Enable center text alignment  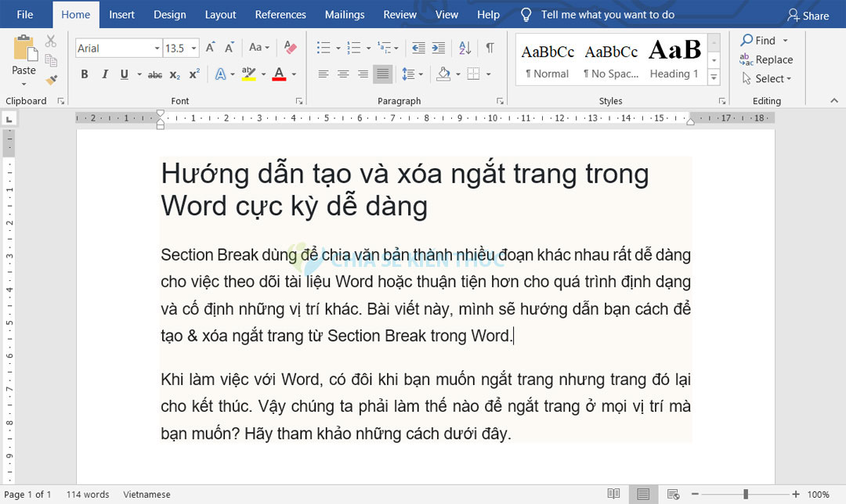(x=342, y=74)
